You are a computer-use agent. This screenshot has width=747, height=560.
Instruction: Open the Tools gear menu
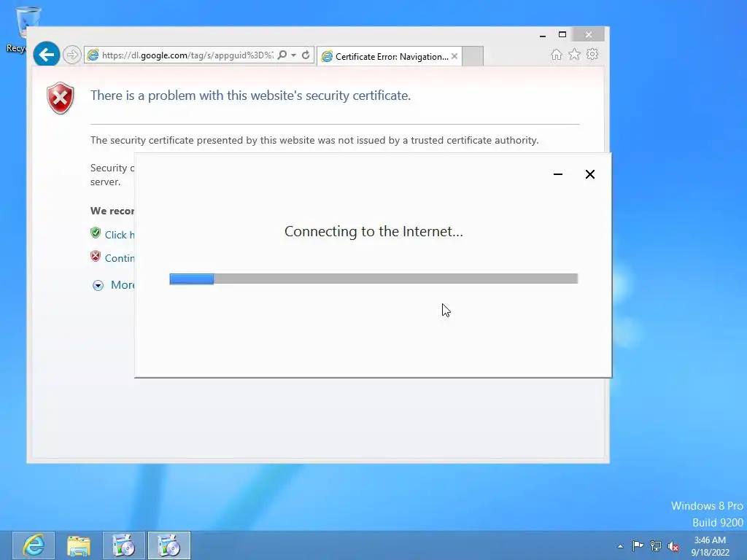coord(592,54)
